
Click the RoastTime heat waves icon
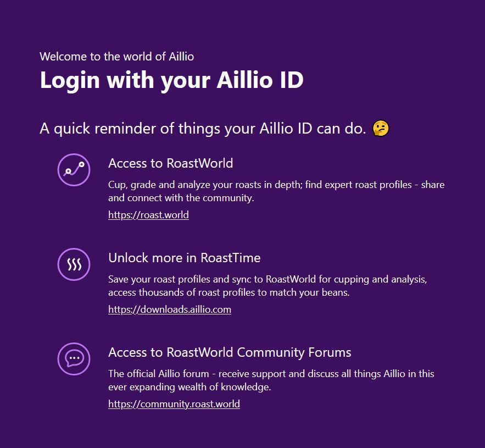click(74, 264)
